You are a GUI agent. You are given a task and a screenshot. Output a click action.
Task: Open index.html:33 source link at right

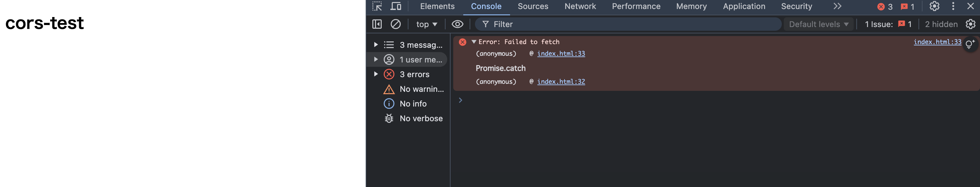point(937,42)
